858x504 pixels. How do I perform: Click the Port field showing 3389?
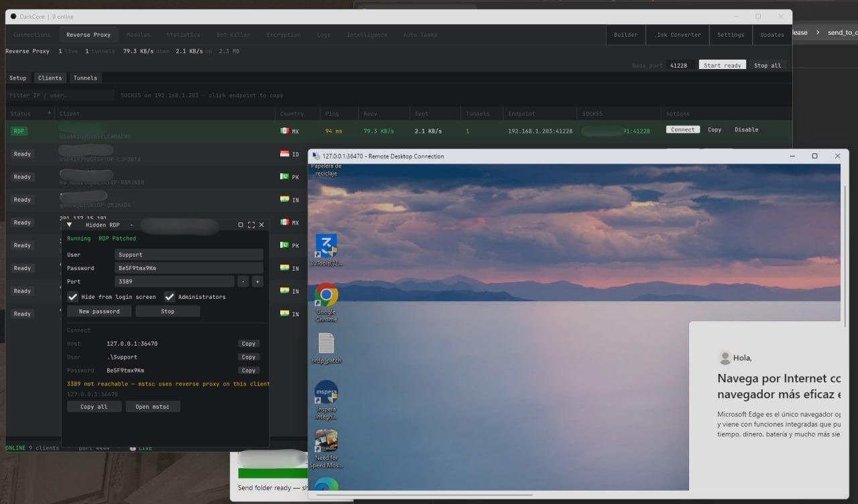pos(174,281)
